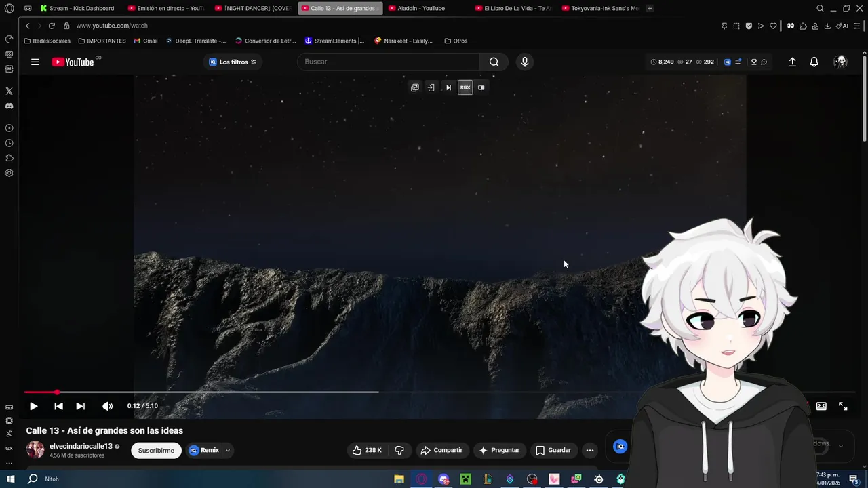Search with the magnifier button beside Buscar
868x488 pixels.
pos(494,62)
